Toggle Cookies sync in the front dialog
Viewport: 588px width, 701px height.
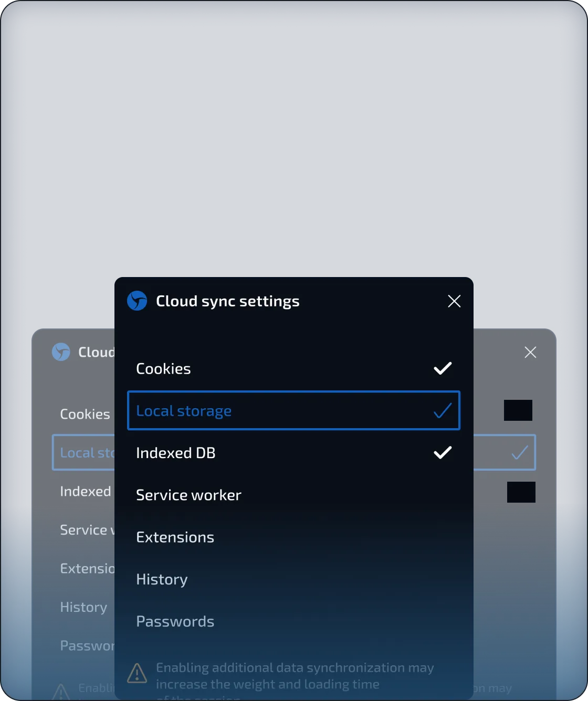point(293,368)
